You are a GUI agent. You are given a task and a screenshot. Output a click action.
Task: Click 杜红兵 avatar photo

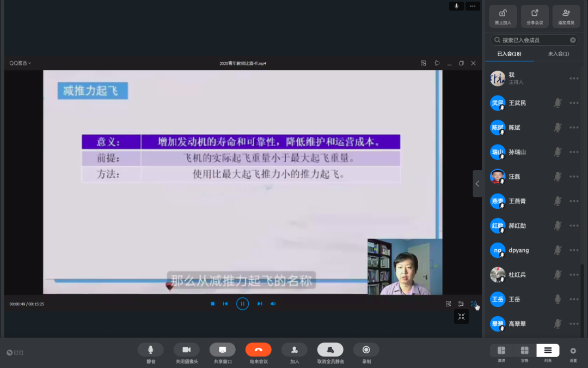(498, 274)
